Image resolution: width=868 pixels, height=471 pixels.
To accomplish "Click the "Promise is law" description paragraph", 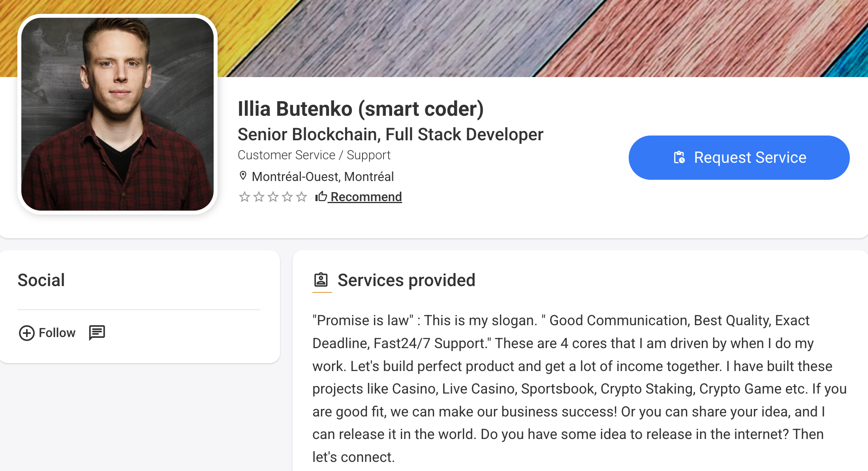I will 579,388.
